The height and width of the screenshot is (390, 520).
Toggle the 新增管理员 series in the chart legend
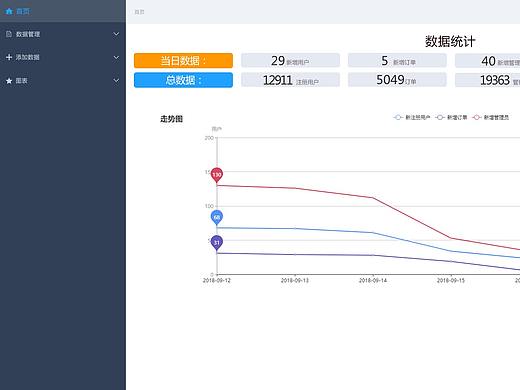coord(491,117)
